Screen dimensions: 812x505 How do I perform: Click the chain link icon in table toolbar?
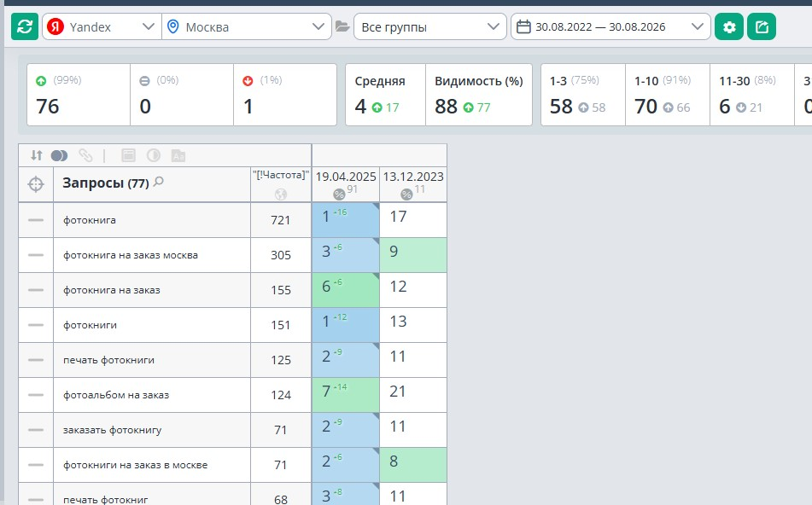click(x=85, y=155)
